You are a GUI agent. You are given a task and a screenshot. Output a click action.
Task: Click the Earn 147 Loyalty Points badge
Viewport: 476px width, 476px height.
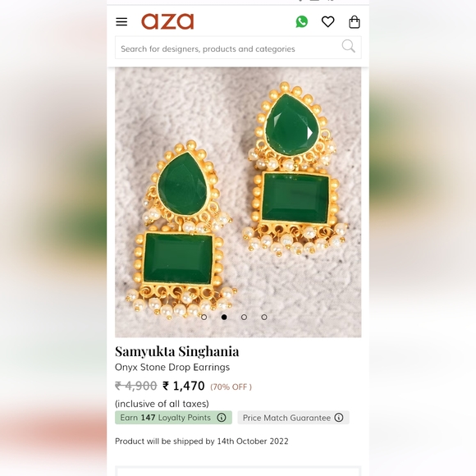tap(173, 418)
